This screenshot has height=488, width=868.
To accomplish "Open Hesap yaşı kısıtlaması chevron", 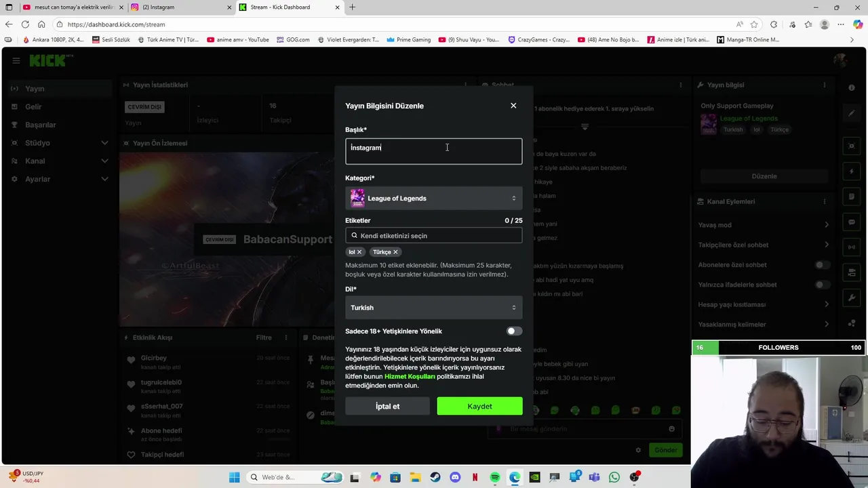I will (x=826, y=304).
